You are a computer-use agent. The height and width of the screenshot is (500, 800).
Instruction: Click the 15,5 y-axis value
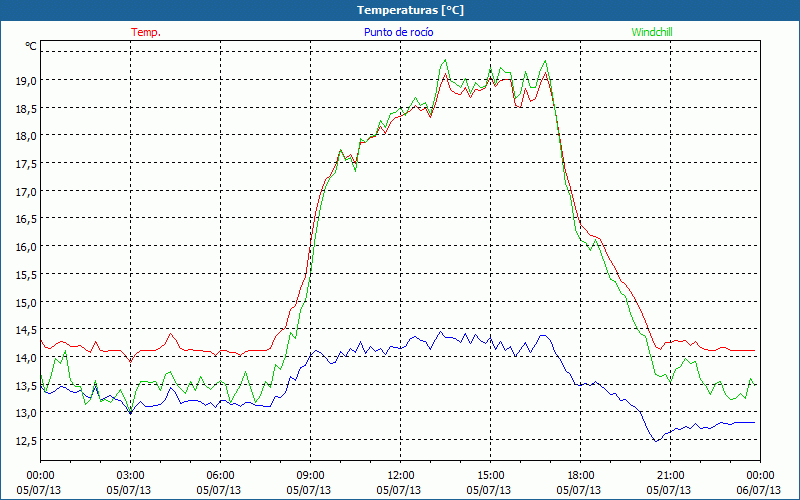[x=27, y=274]
